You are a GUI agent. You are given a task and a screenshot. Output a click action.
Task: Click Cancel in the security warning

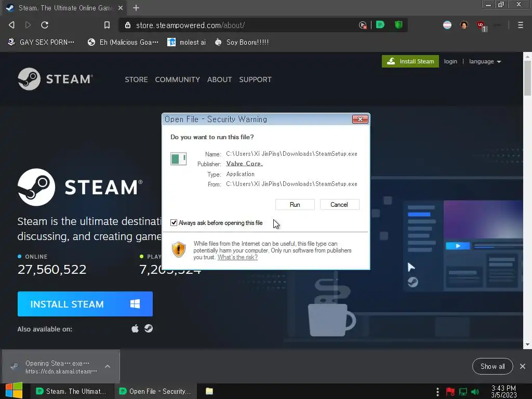339,205
